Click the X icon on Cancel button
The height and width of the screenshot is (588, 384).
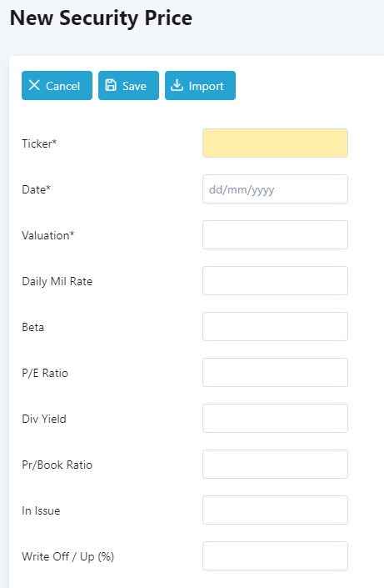click(34, 85)
